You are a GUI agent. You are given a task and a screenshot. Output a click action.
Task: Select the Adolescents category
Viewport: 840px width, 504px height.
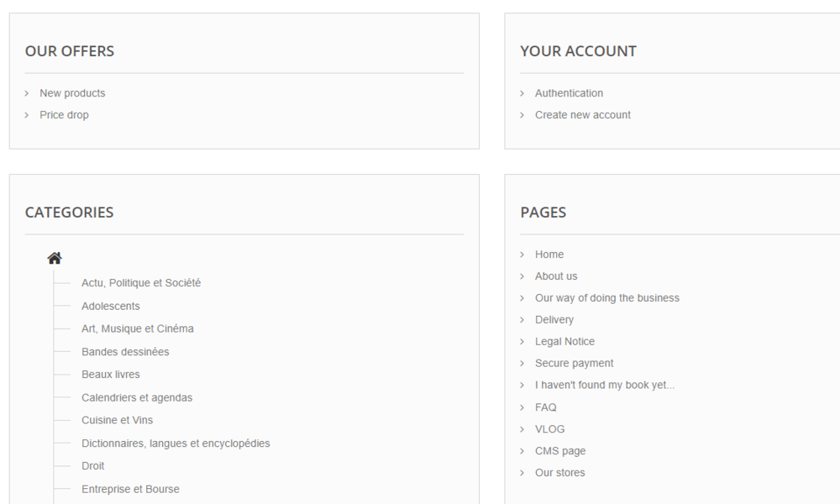point(110,306)
